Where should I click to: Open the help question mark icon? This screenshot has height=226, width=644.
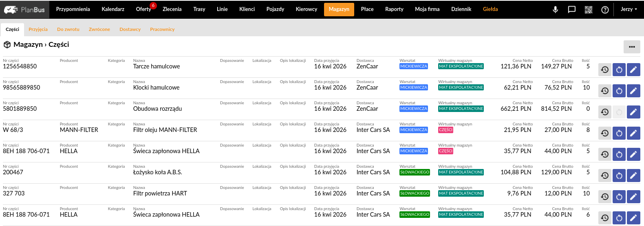[x=605, y=9]
